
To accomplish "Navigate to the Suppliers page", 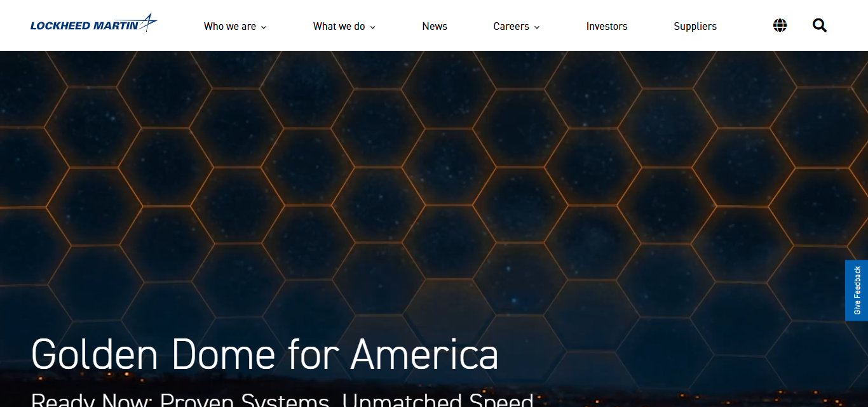I will 695,26.
